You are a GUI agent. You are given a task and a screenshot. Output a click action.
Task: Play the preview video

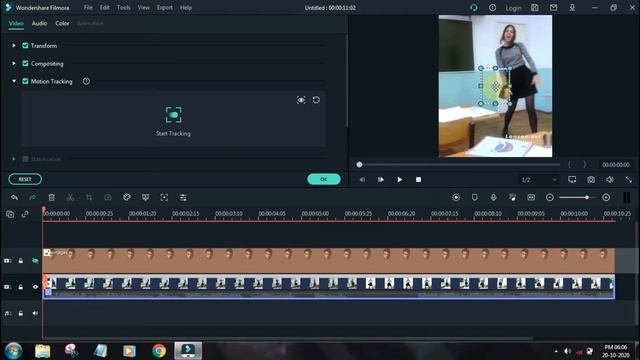400,180
